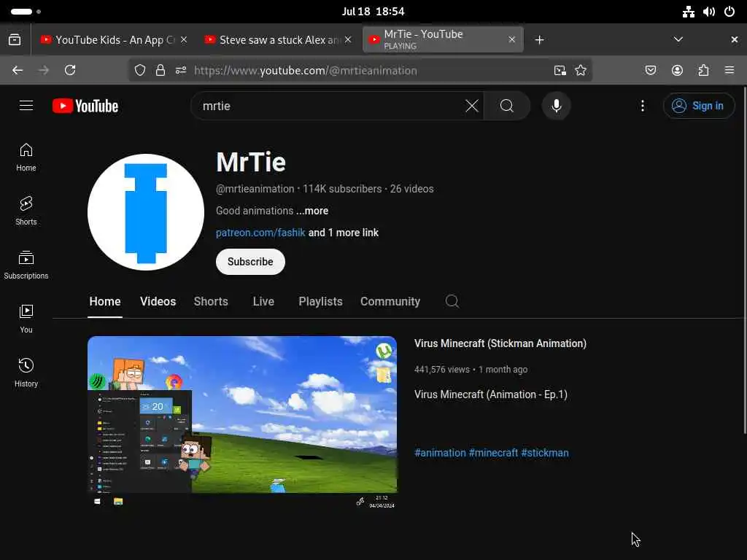This screenshot has width=747, height=560.
Task: Open the browser extensions icon
Action: [703, 71]
